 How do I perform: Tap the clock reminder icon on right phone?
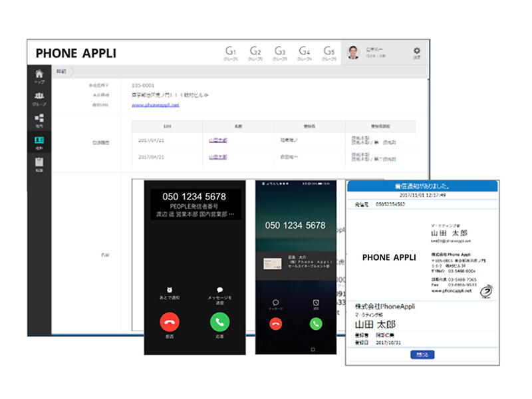(x=316, y=304)
